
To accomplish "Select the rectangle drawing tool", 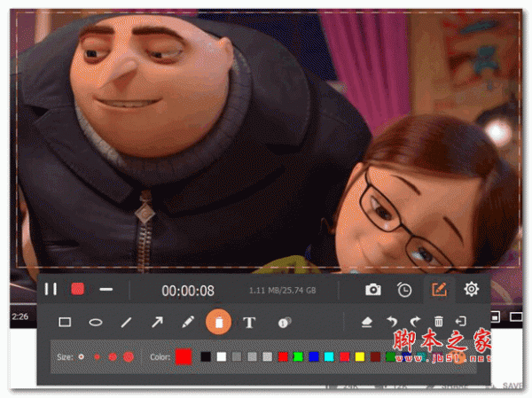I will (x=65, y=322).
